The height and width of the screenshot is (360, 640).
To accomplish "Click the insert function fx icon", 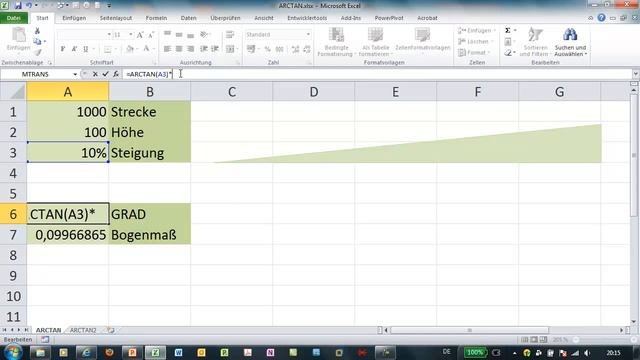I will 116,74.
